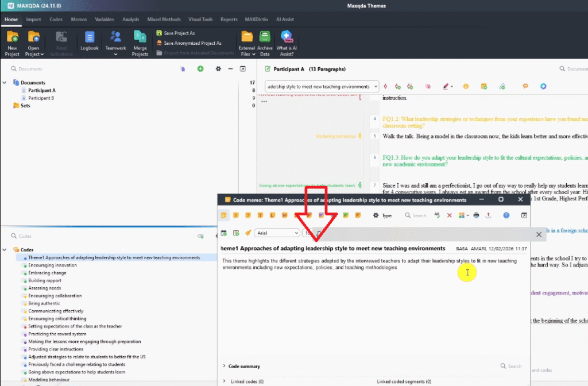Click Save Project As
This screenshot has width=588, height=386.
[179, 33]
